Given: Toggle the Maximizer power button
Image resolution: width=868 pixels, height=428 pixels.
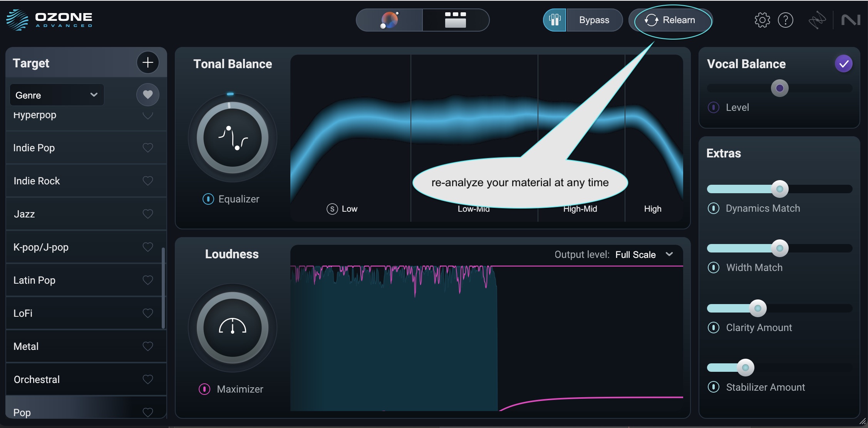Looking at the screenshot, I should [204, 389].
